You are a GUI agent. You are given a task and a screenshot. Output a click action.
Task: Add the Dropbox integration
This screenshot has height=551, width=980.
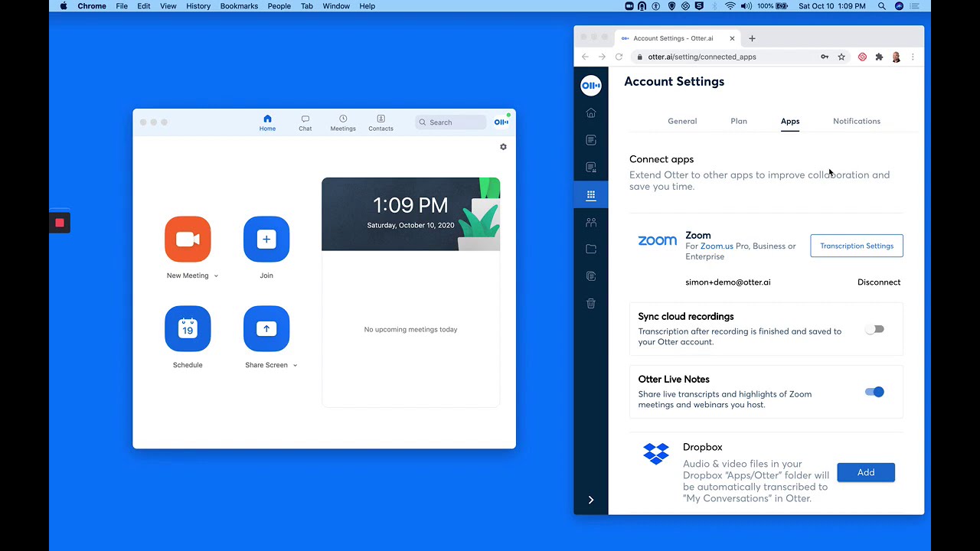866,472
